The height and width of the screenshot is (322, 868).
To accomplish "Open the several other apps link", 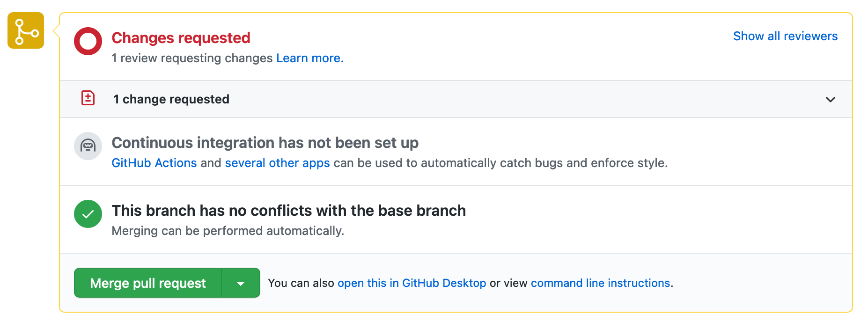I will point(277,163).
